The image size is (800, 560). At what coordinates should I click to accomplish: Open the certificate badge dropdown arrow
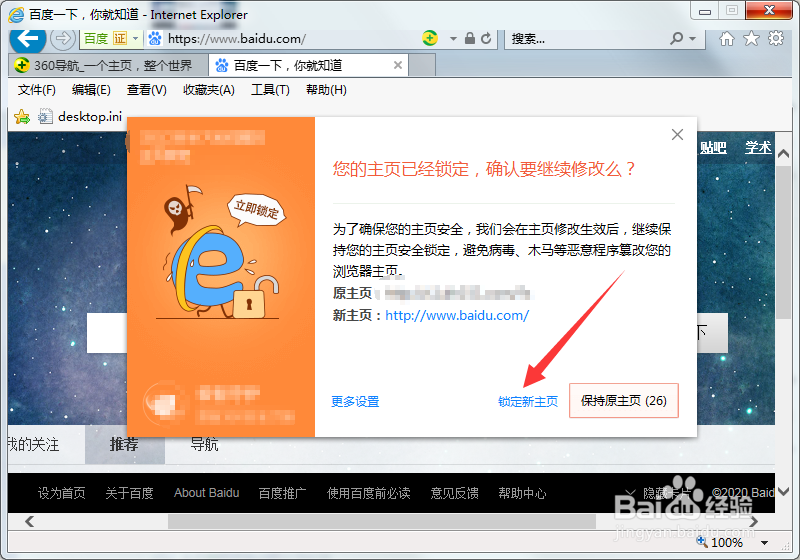pyautogui.click(x=135, y=38)
